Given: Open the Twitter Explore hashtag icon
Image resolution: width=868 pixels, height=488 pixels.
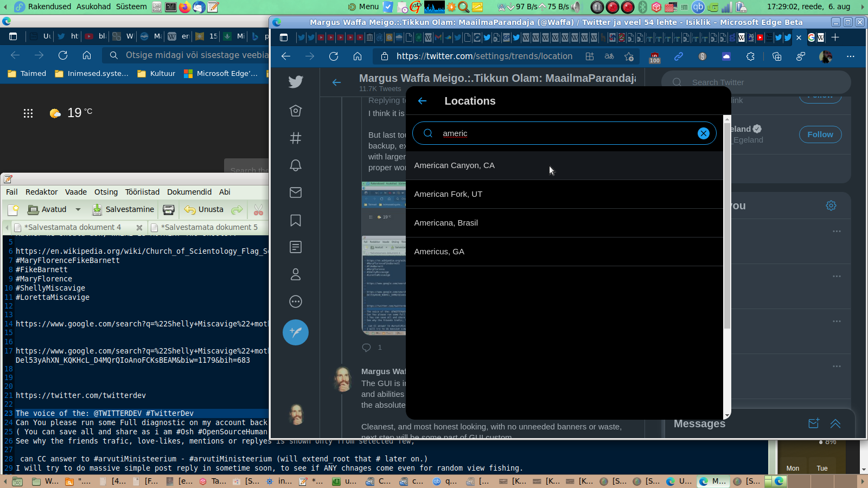Looking at the screenshot, I should click(296, 138).
